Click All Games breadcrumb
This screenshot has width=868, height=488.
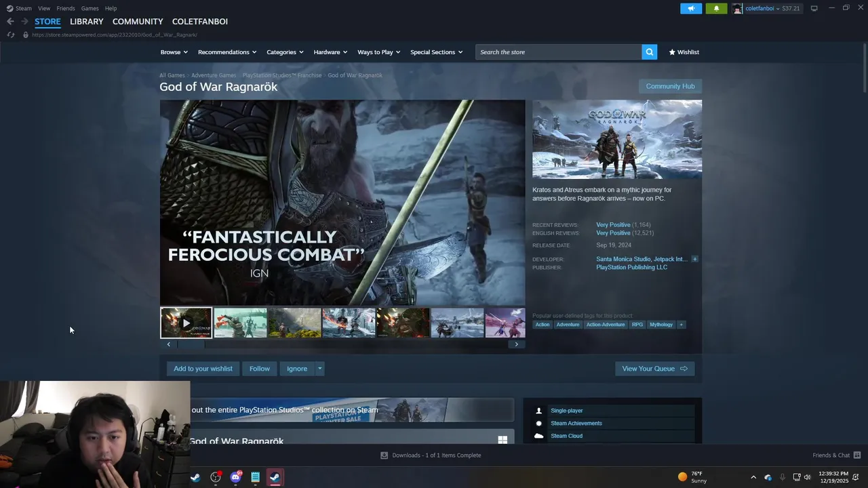click(172, 75)
